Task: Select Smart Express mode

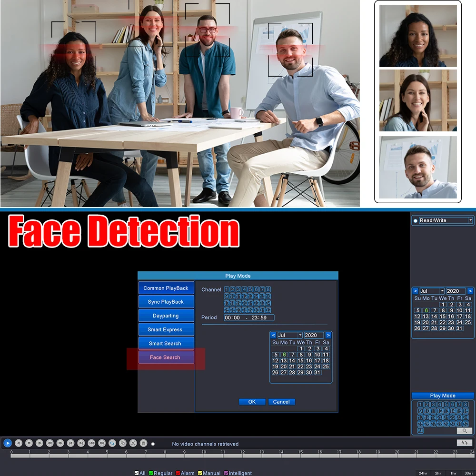Action: 166,329
